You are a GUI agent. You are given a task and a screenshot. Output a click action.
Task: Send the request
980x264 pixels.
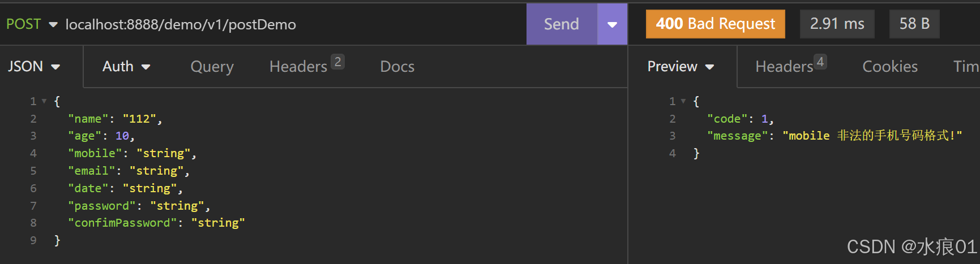pos(562,24)
